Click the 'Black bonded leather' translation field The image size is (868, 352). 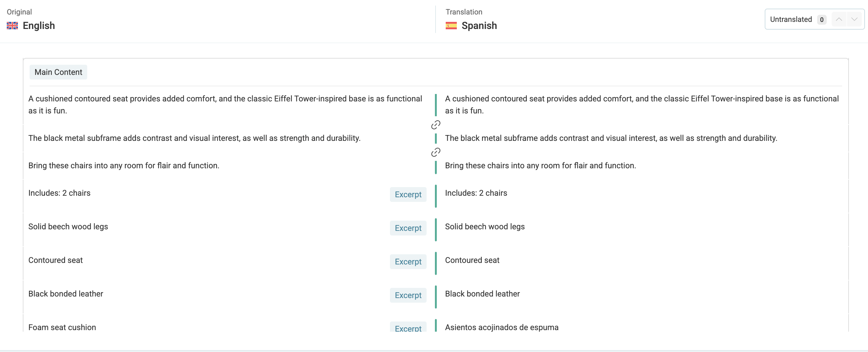pyautogui.click(x=482, y=294)
